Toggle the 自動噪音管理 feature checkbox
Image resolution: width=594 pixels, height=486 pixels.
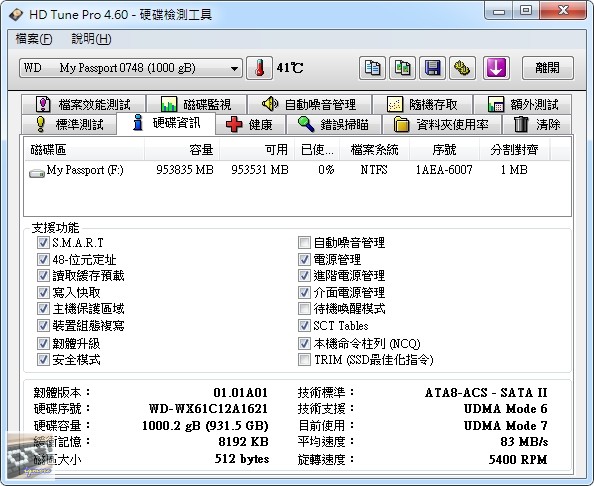304,242
